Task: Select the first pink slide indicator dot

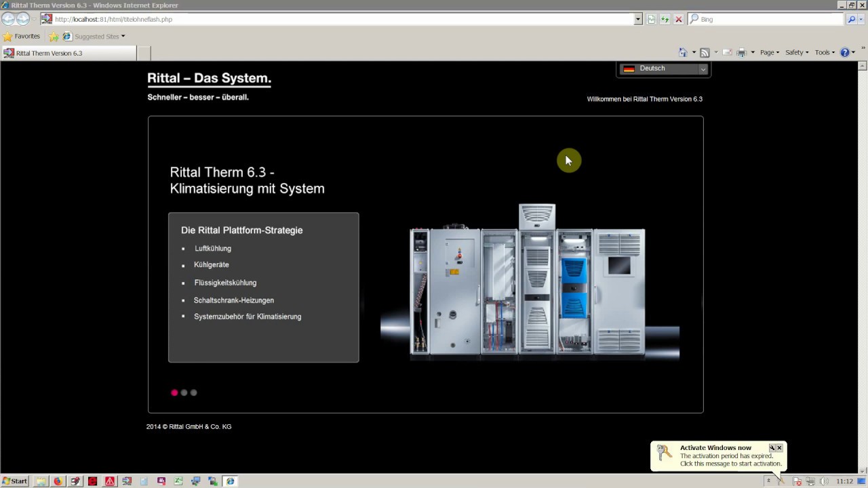Action: pyautogui.click(x=174, y=392)
